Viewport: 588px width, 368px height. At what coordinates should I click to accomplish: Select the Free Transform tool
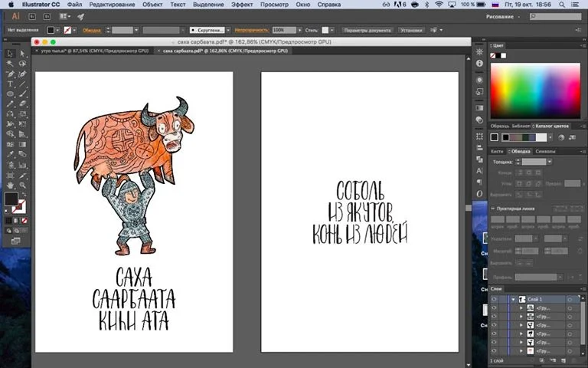[22, 124]
